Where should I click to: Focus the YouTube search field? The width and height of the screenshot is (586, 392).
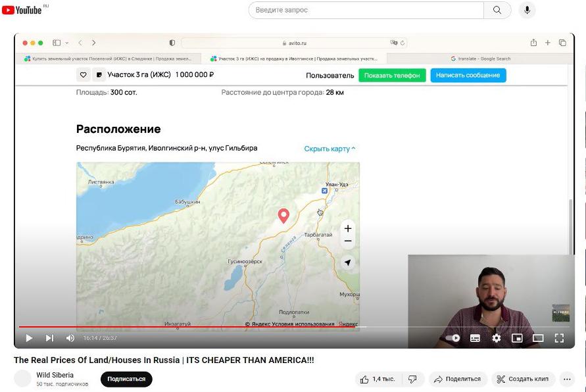click(x=366, y=10)
